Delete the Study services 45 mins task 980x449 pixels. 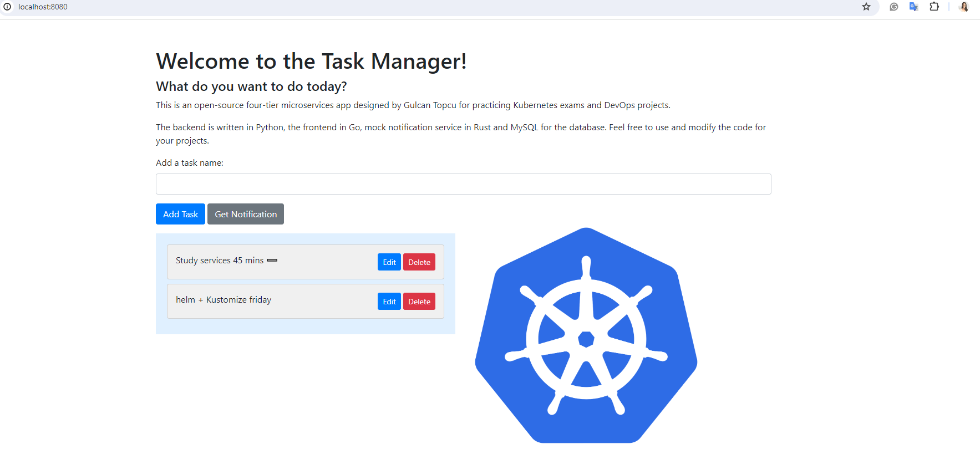click(x=419, y=262)
